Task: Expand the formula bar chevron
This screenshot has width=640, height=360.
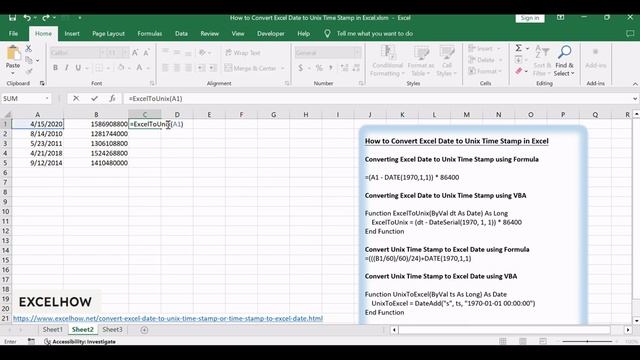Action: click(635, 98)
